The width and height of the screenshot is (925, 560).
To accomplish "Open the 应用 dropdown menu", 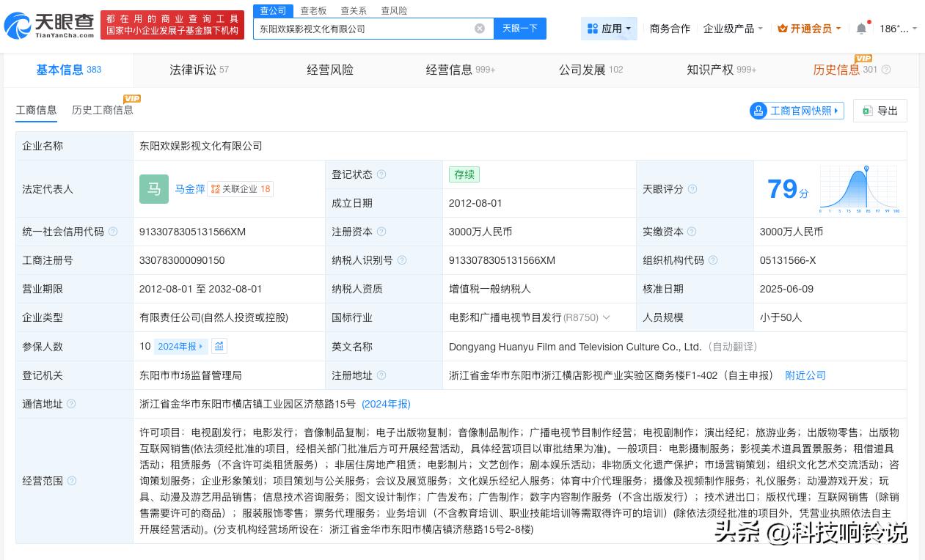I will [x=609, y=29].
